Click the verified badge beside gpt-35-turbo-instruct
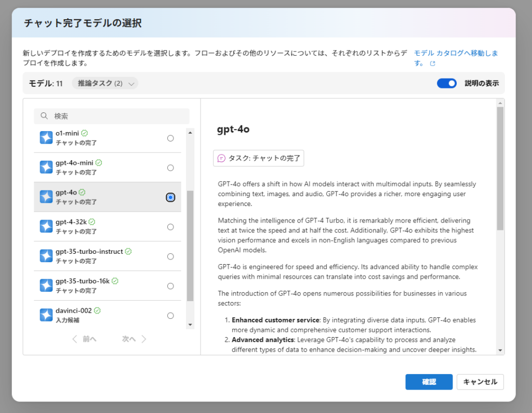 (x=128, y=251)
